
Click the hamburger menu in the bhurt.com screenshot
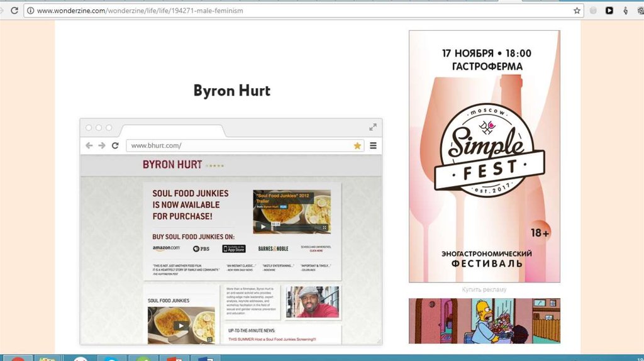click(373, 145)
